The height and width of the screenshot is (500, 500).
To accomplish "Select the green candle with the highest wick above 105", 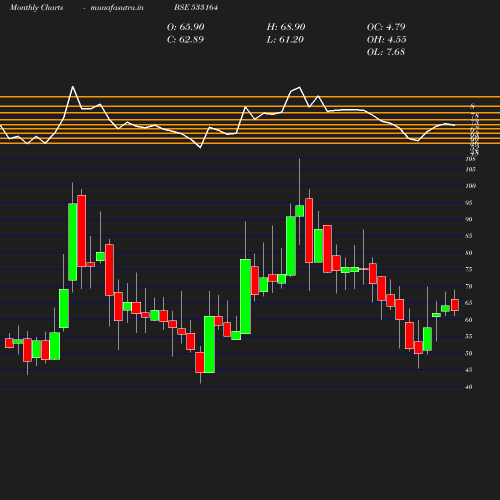I will pyautogui.click(x=299, y=211).
